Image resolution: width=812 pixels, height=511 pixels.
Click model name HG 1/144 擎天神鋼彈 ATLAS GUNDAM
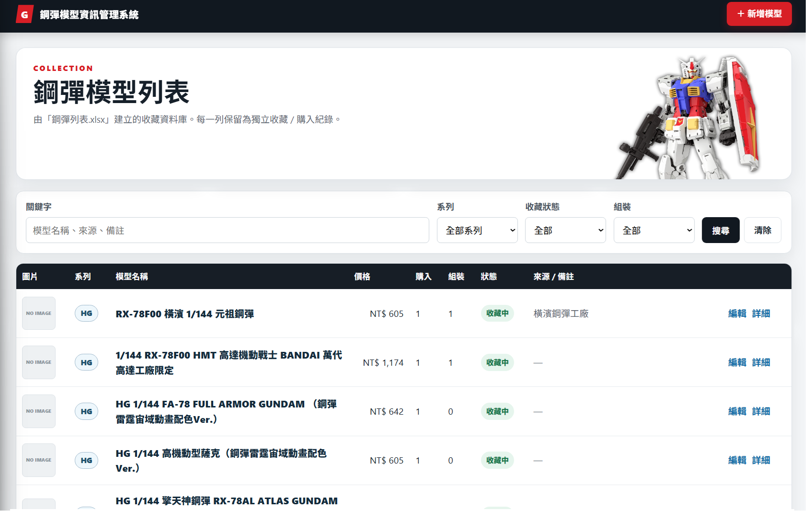pyautogui.click(x=227, y=501)
